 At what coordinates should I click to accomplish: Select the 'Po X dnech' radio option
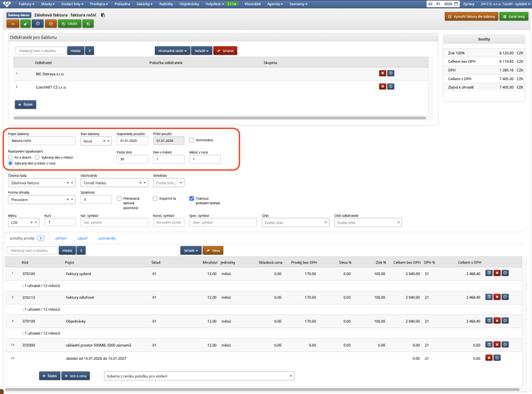pyautogui.click(x=10, y=156)
